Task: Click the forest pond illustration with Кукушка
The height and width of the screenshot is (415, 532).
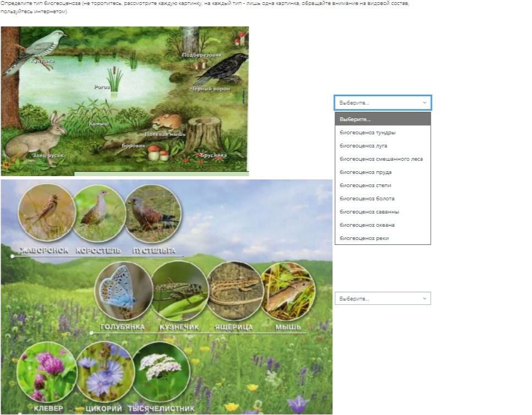Action: click(124, 100)
